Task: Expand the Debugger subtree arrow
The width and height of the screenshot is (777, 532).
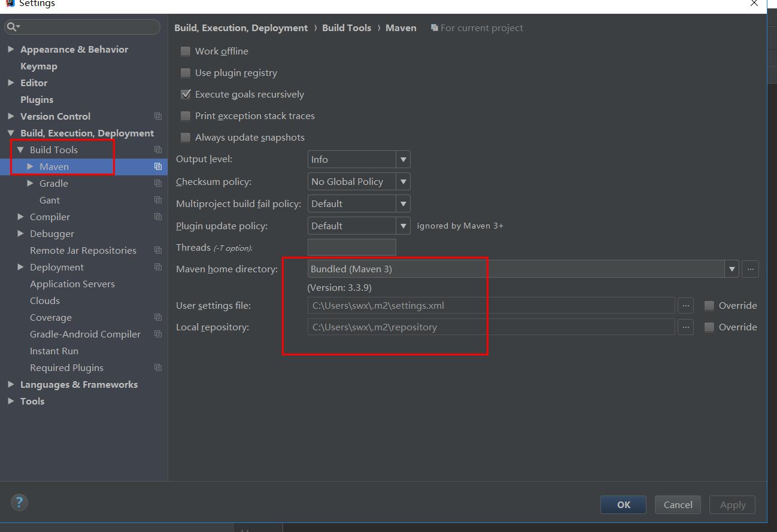Action: (20, 233)
